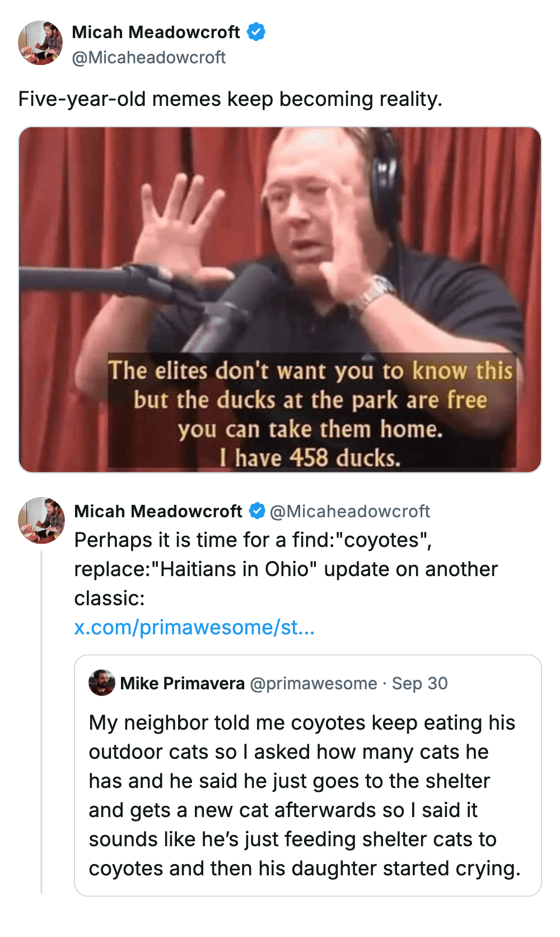This screenshot has height=937, width=560.
Task: Click the avatar beside the reply tweet
Action: (x=41, y=520)
